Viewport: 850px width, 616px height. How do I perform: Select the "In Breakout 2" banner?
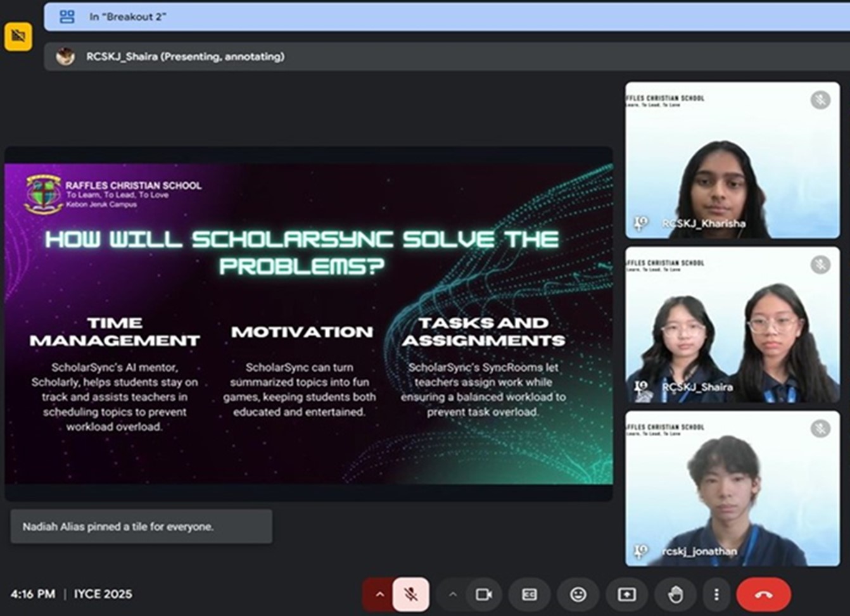(443, 17)
